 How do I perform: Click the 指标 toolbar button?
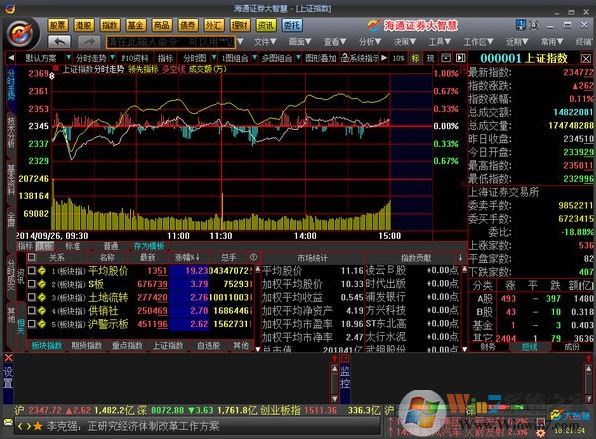(165, 58)
